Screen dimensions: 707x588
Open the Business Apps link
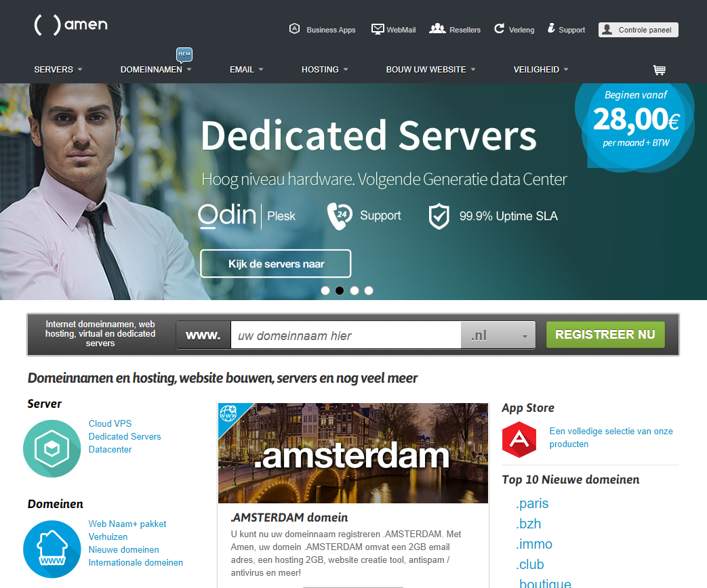(331, 30)
